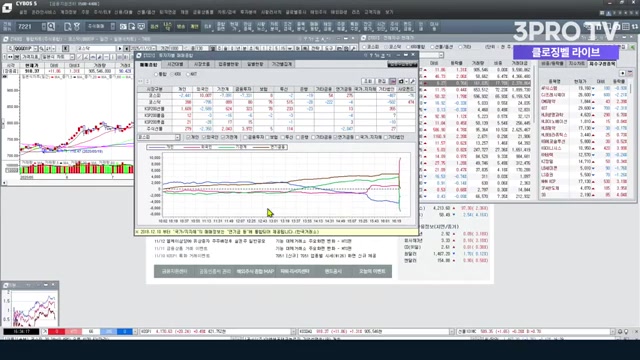Viewport: 640px width, 360px height.
Task: Uncheck the 외국인 series checkbox
Action: [x=205, y=138]
